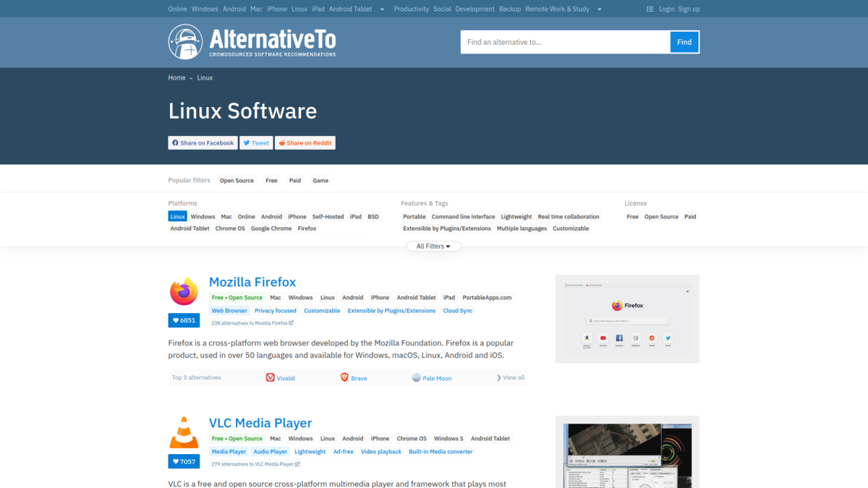This screenshot has height=488, width=868.
Task: Open the Firefox screenshot thumbnail
Action: click(627, 319)
